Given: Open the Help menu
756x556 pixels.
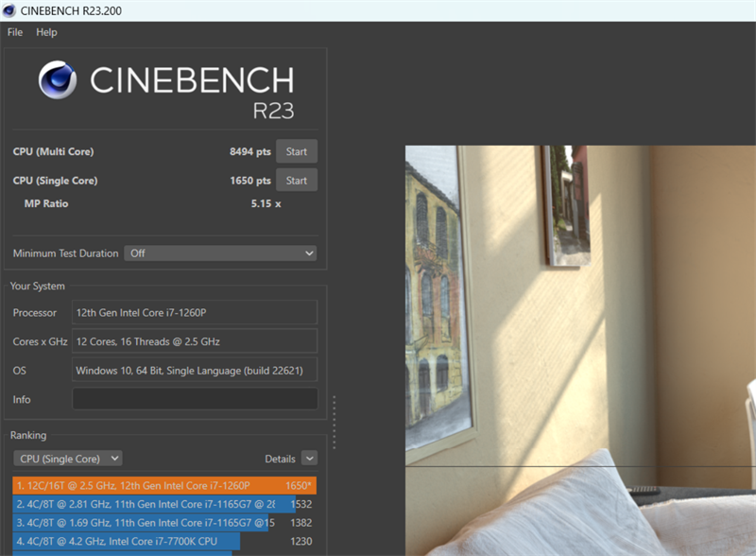Looking at the screenshot, I should [46, 32].
